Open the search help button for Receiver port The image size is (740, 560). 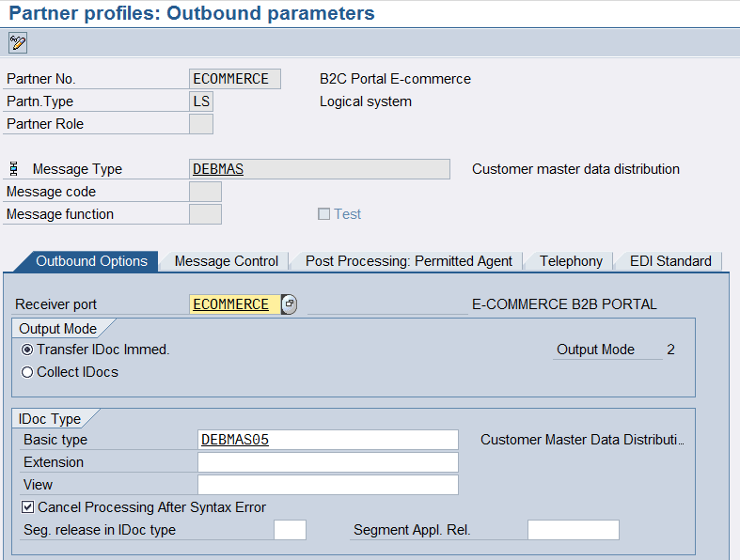pyautogui.click(x=289, y=304)
